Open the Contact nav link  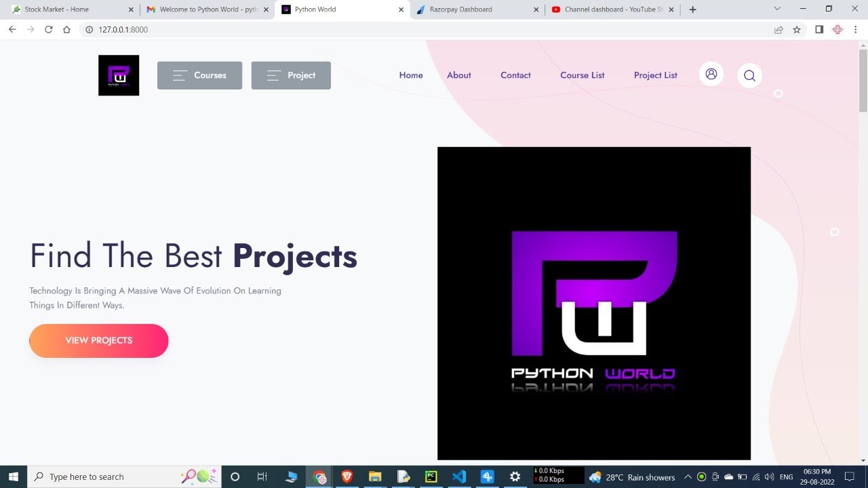(x=515, y=75)
